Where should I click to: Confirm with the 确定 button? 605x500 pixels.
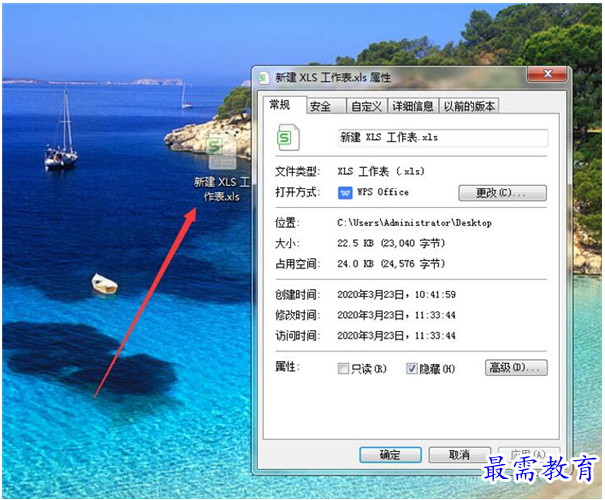pos(390,455)
